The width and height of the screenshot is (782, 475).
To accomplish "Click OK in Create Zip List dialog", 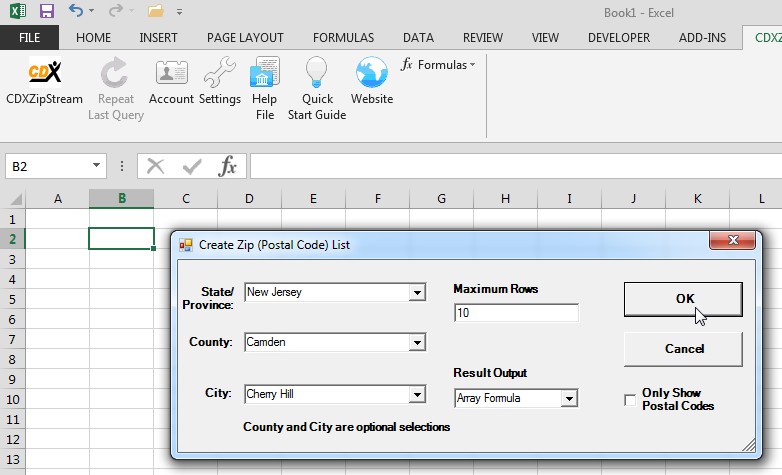I will (x=683, y=299).
